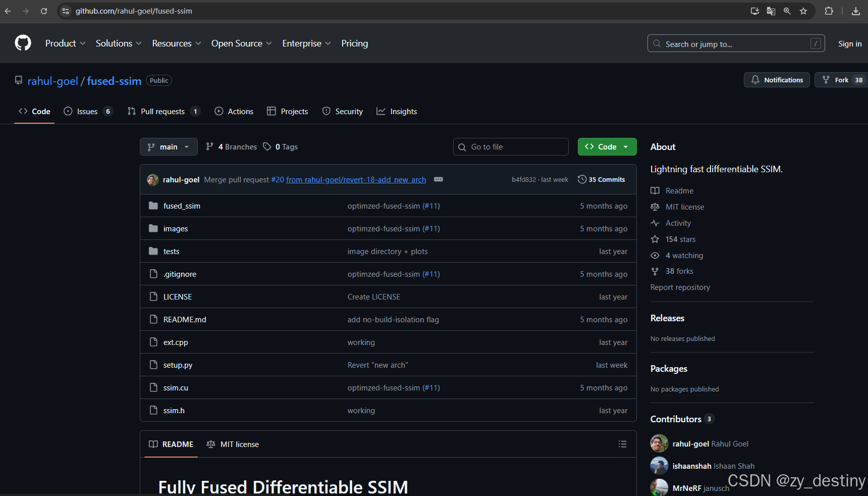Image resolution: width=868 pixels, height=496 pixels.
Task: Open the Packages heading link
Action: (669, 368)
